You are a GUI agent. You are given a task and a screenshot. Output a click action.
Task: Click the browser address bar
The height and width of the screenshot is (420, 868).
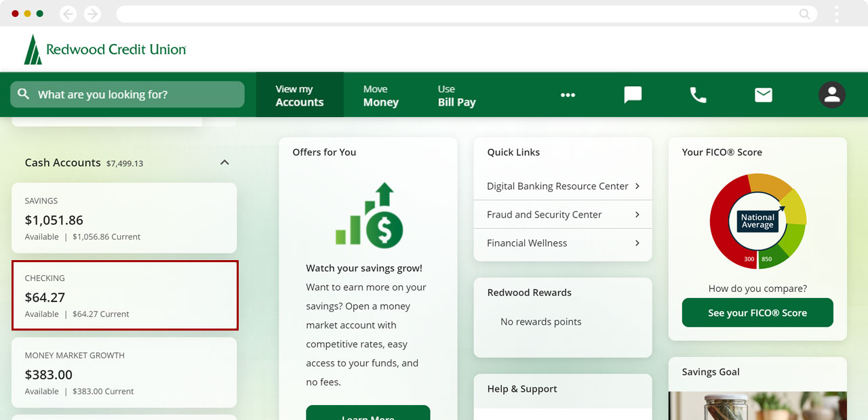coord(467,14)
